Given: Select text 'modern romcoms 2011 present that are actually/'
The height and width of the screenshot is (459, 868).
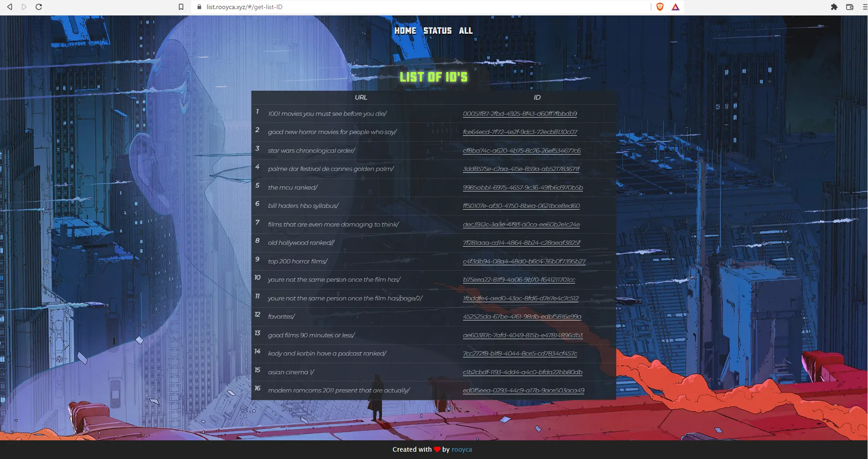Looking at the screenshot, I should pyautogui.click(x=338, y=391).
